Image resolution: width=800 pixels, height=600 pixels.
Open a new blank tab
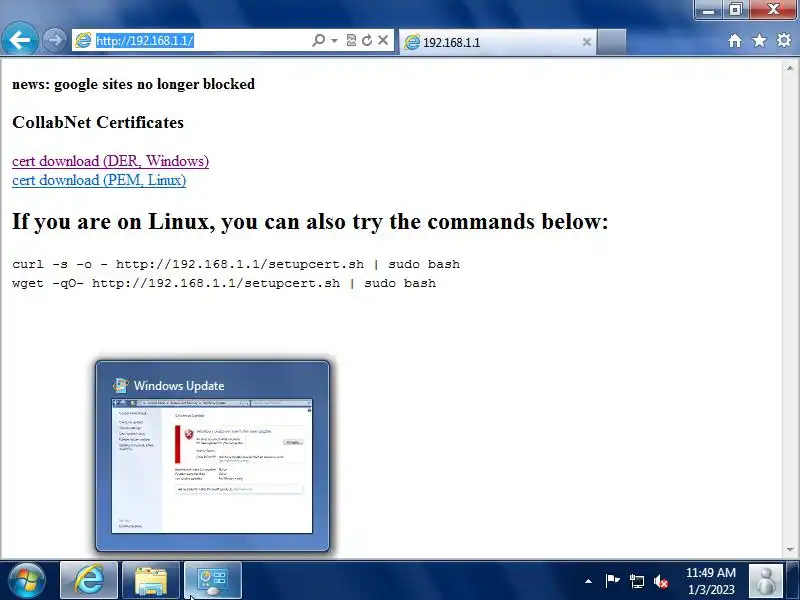pos(611,42)
